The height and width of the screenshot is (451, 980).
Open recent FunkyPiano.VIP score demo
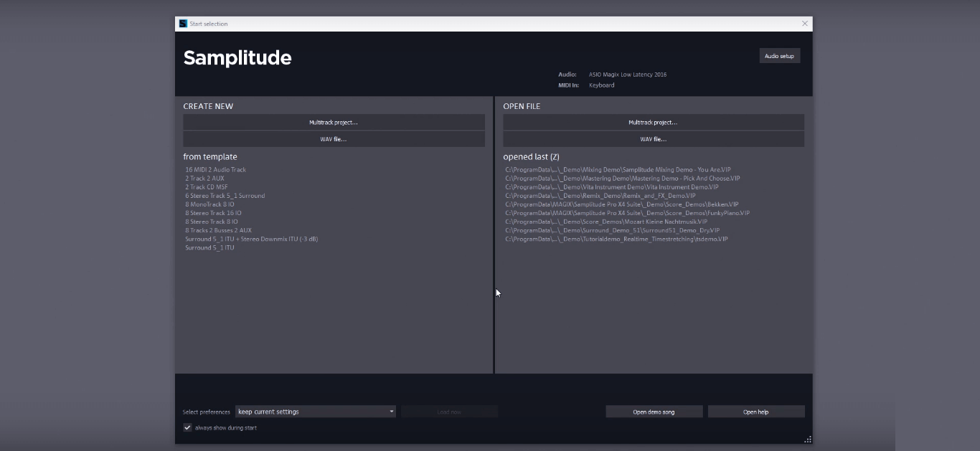pyautogui.click(x=628, y=213)
